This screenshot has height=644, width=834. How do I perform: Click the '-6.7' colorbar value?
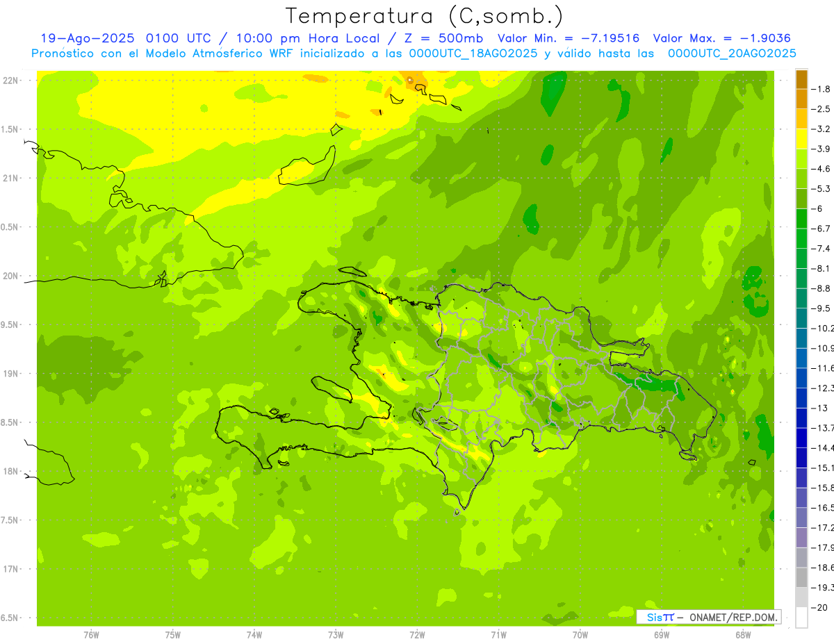click(822, 229)
